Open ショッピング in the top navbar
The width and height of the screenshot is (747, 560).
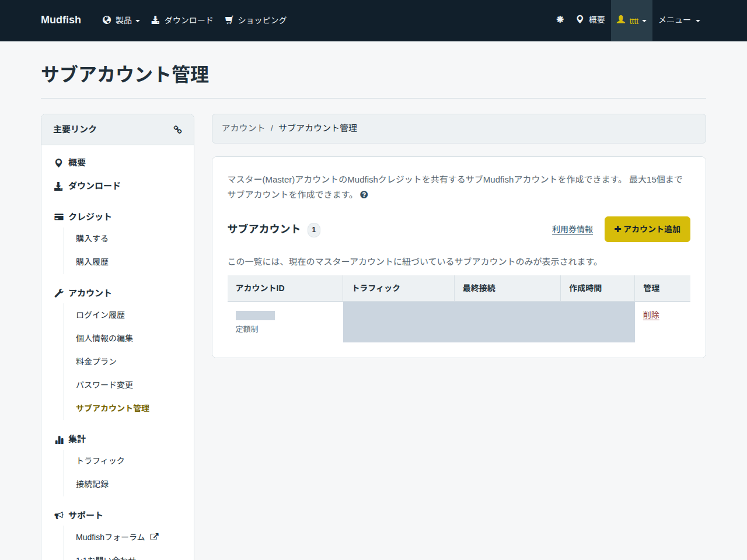pos(256,20)
